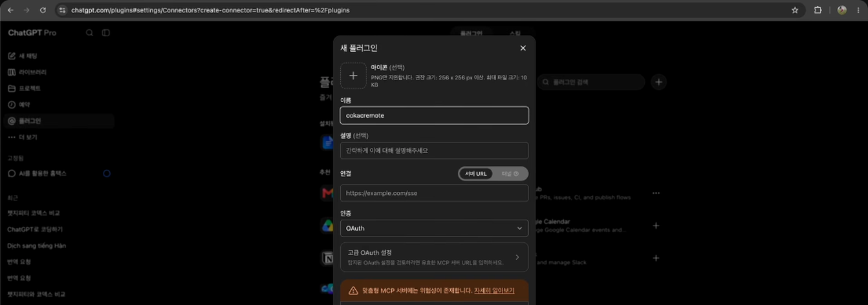Open the Chrome three-dot menu
The image size is (868, 305).
coord(859,10)
